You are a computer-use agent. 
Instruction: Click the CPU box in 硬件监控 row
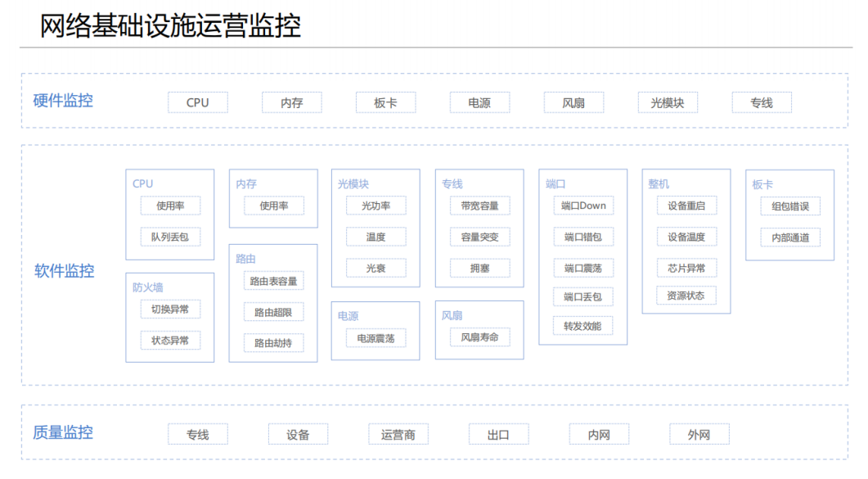click(x=198, y=102)
